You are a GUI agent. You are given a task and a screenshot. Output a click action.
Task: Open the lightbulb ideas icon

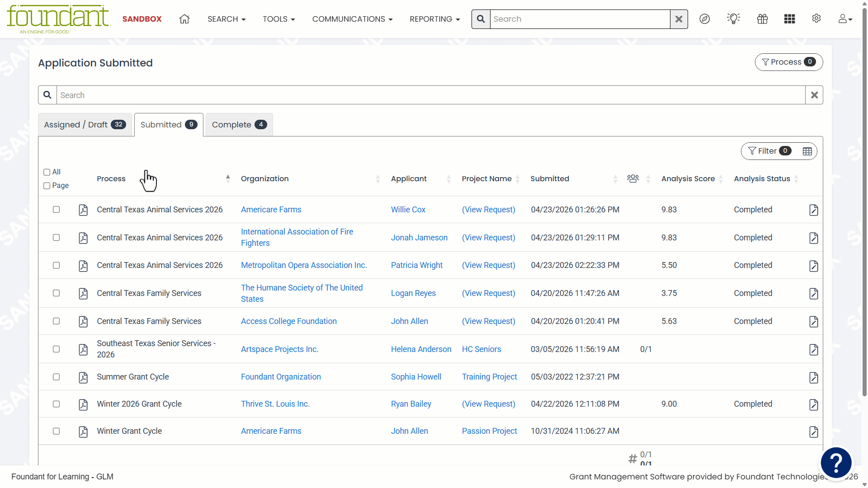(733, 19)
